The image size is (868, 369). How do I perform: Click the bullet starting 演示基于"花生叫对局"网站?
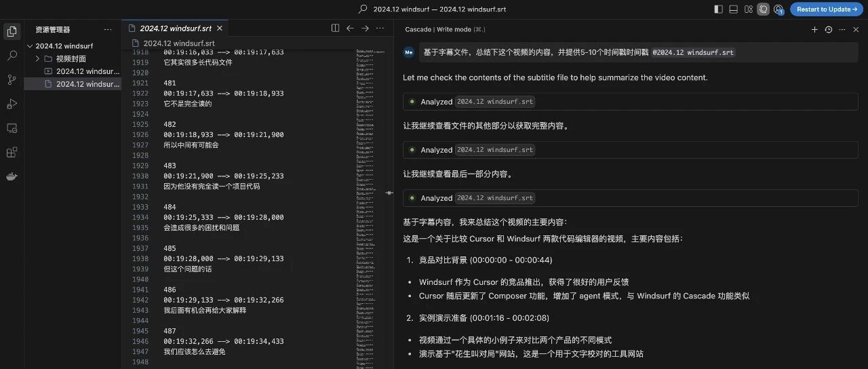point(531,354)
